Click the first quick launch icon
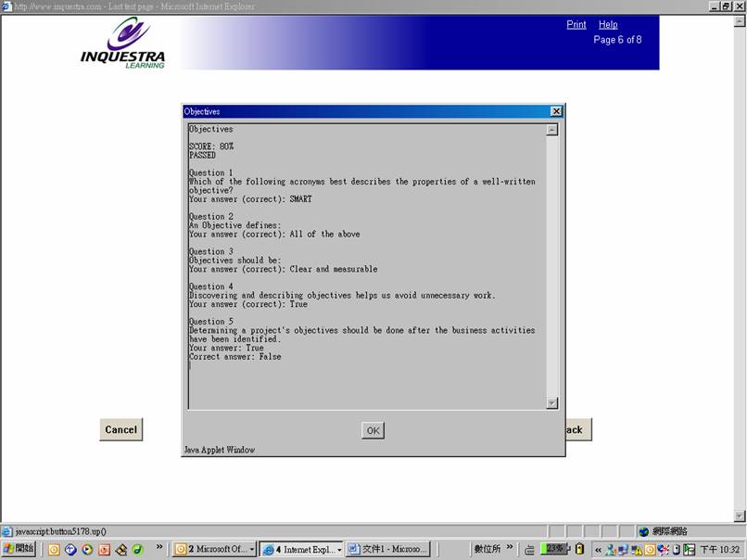 (53, 549)
